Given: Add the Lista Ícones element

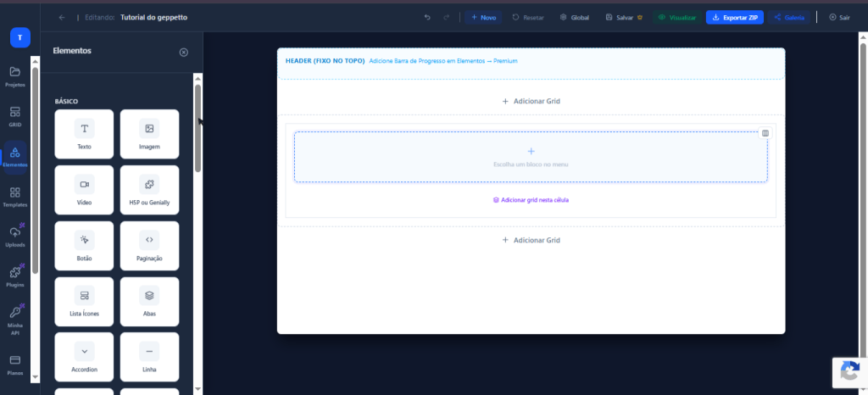Looking at the screenshot, I should 84,302.
